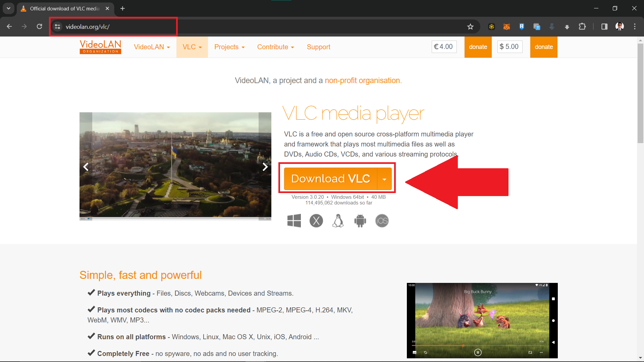Image resolution: width=644 pixels, height=362 pixels.
Task: Close the VLC download tab
Action: [107, 8]
